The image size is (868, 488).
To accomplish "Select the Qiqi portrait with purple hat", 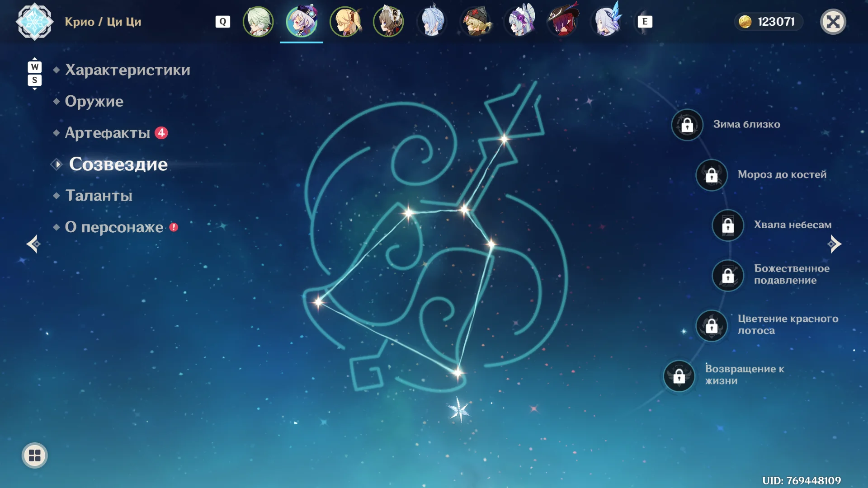I will 302,22.
